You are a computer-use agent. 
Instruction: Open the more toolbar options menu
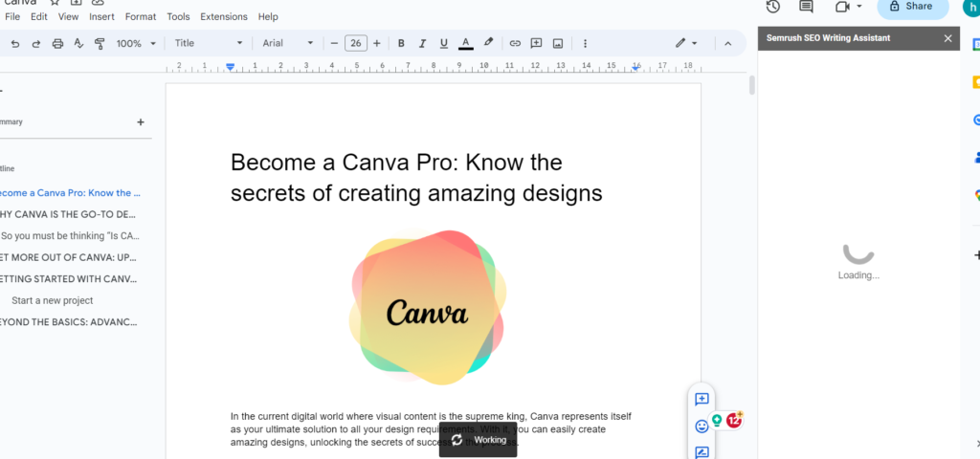click(x=585, y=43)
